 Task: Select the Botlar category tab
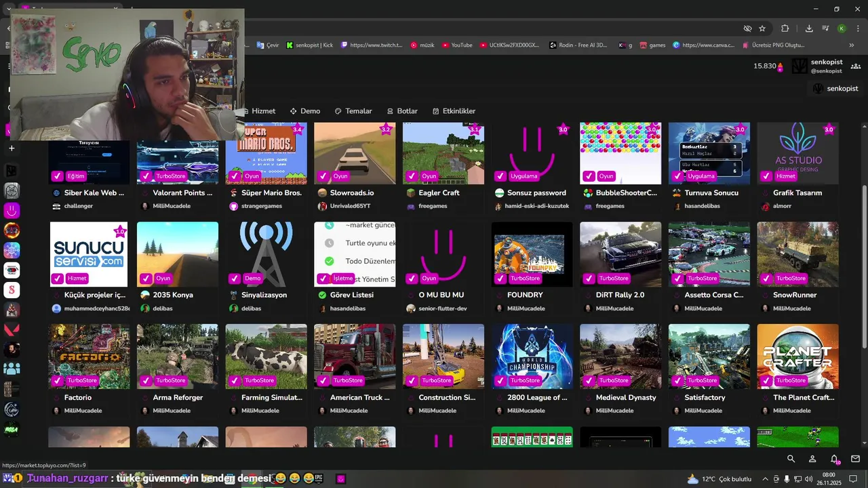tap(402, 111)
